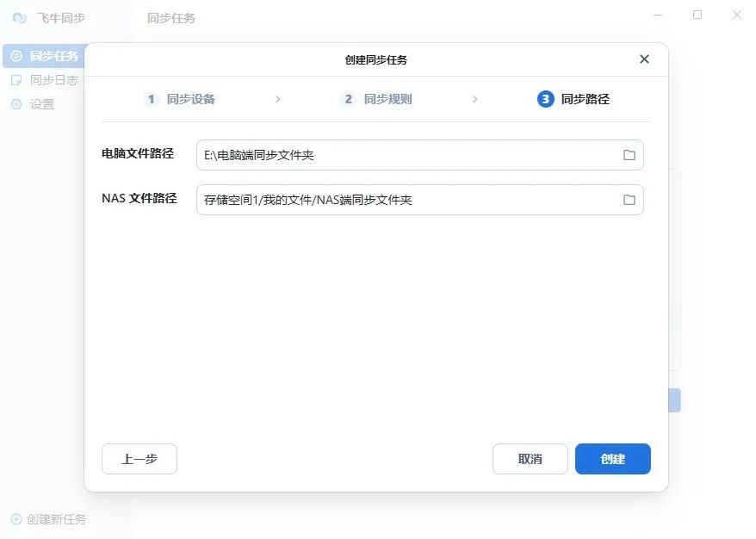Click the 设置 gear icon in the sidebar
Screen dimensions: 756x539
16,104
